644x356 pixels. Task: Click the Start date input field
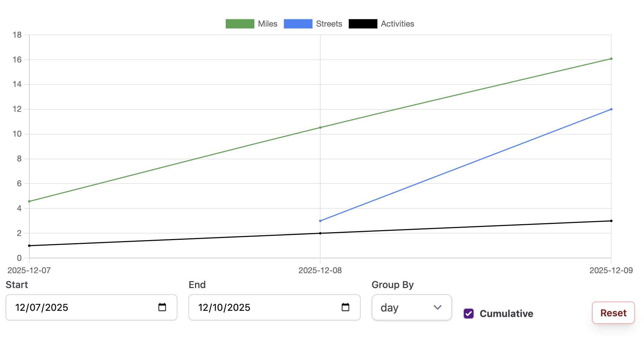83,307
